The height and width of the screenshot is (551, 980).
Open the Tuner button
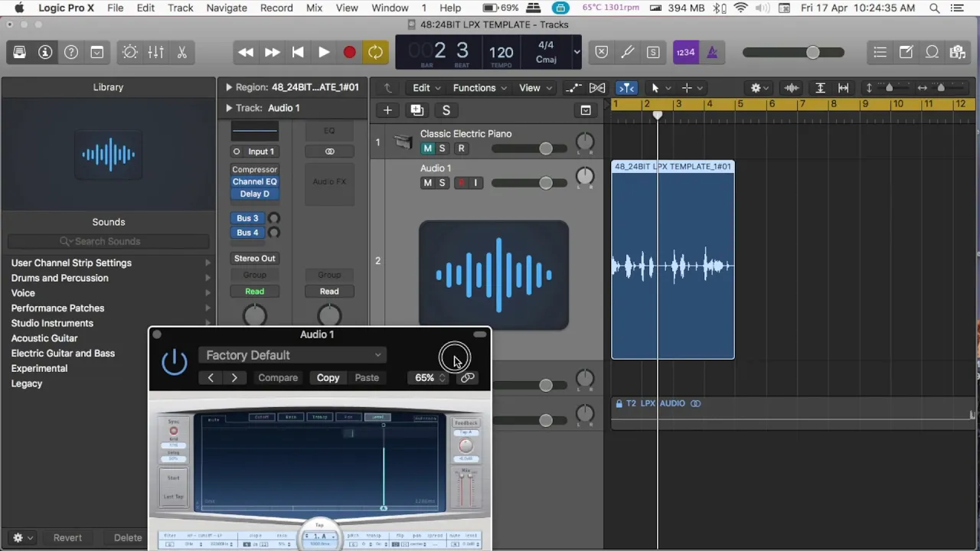click(x=628, y=52)
